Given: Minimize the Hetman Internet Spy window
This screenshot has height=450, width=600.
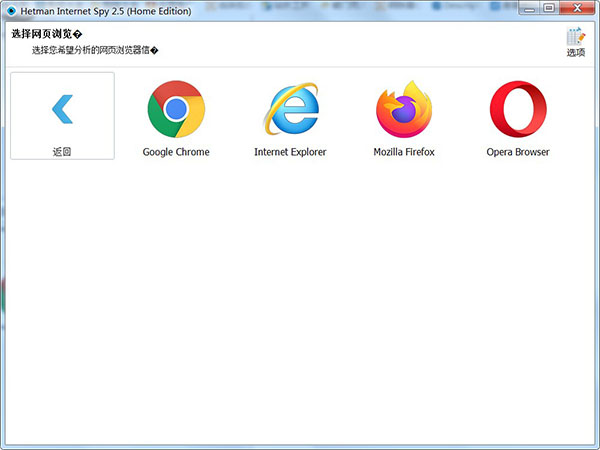Looking at the screenshot, I should [x=529, y=8].
